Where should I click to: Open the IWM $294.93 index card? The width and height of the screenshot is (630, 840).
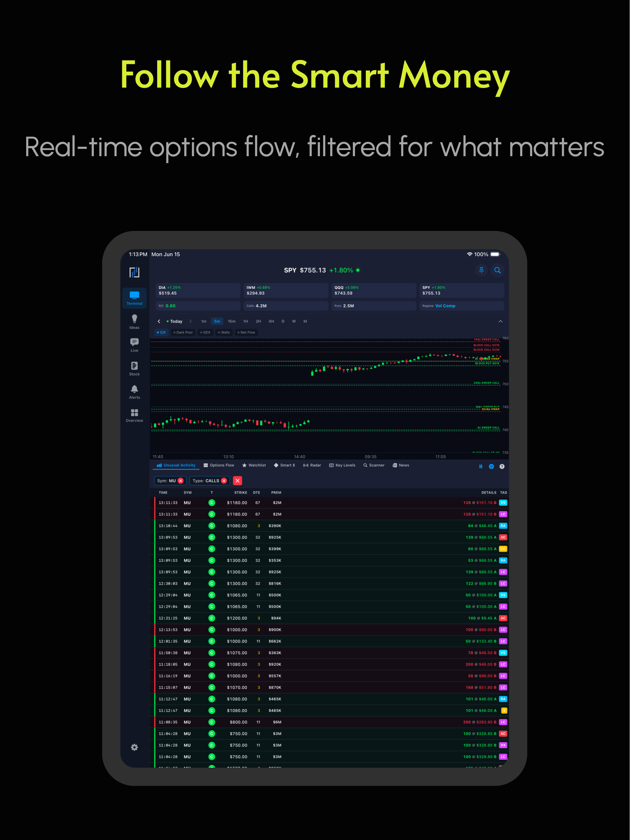point(286,291)
